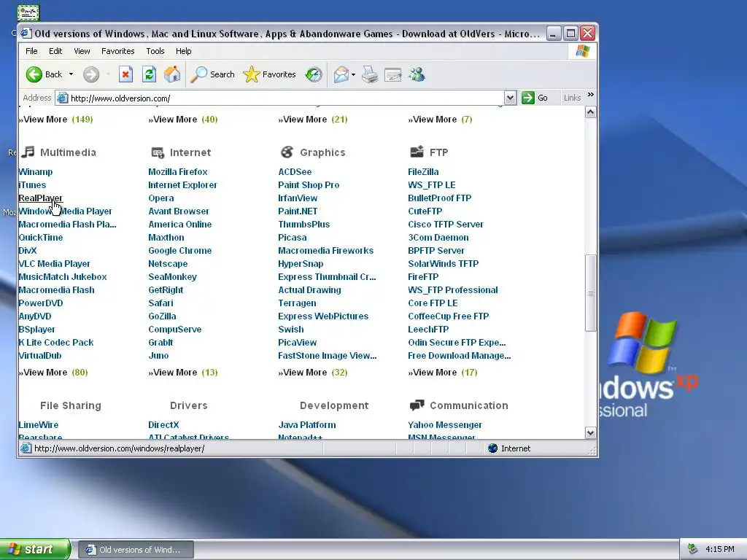Click View More (17) under FTP
Screen dimensions: 747x560
pyautogui.click(x=443, y=373)
